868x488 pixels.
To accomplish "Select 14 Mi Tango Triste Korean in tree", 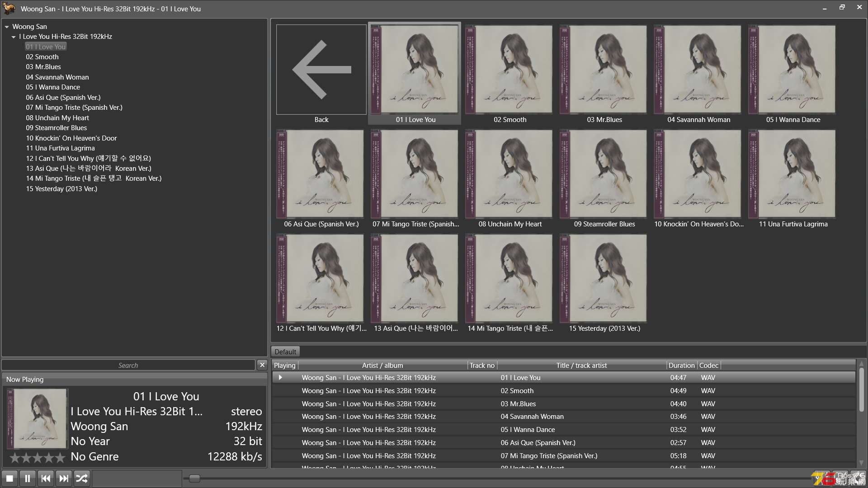I will (94, 178).
